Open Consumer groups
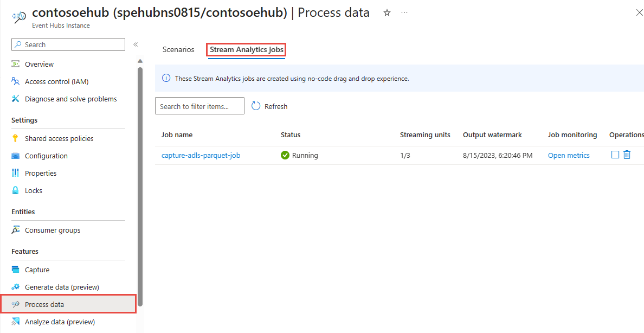The image size is (644, 333). coord(53,230)
